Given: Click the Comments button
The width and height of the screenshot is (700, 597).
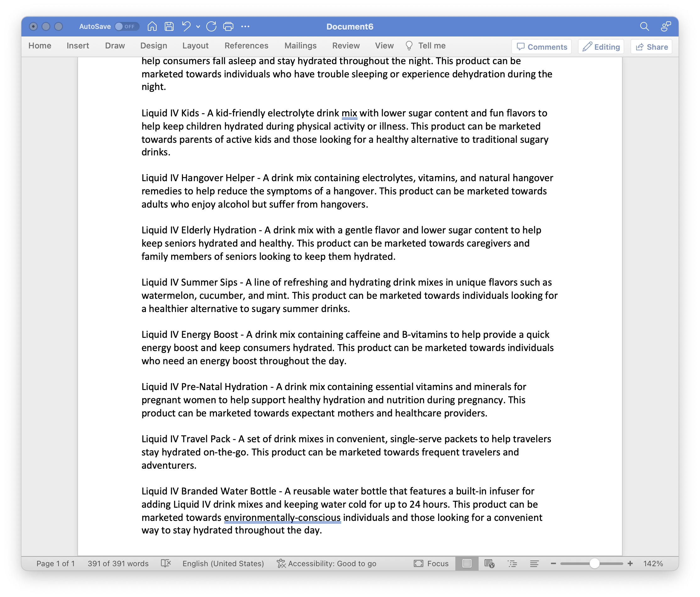Looking at the screenshot, I should (x=541, y=47).
